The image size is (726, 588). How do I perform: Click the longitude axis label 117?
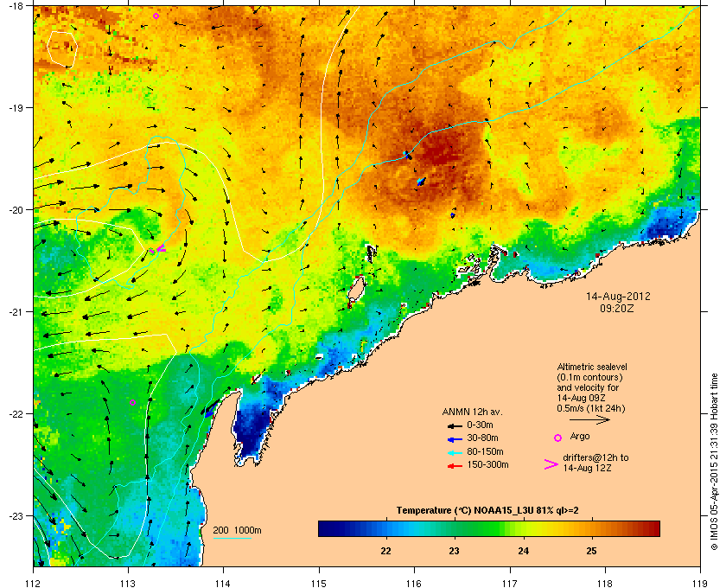[510, 583]
